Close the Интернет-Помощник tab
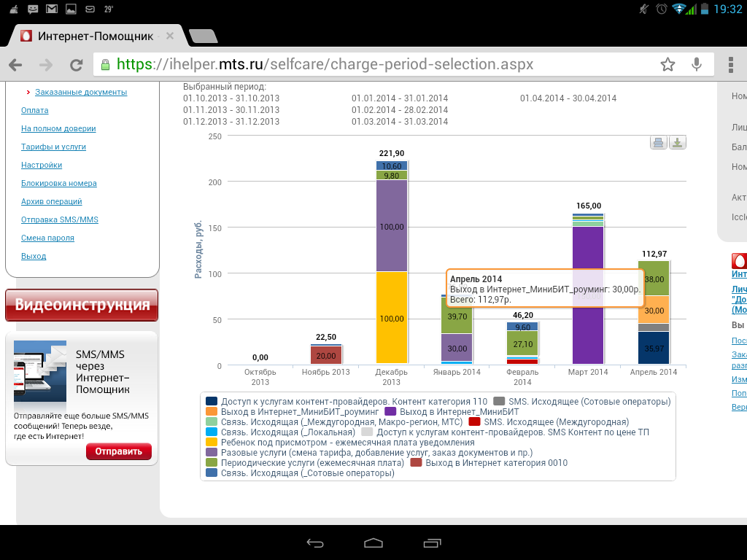Screen dimensions: 747x560 click(169, 36)
